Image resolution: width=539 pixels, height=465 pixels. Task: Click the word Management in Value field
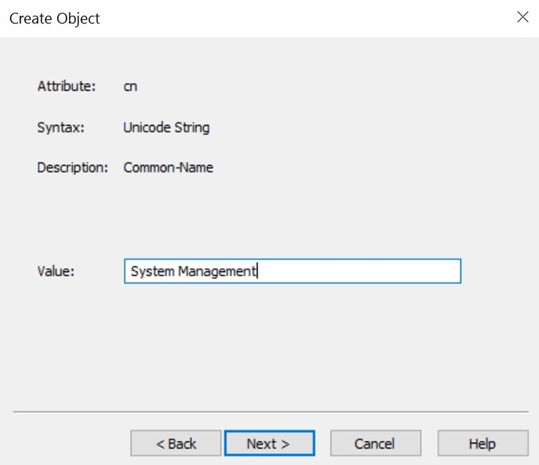click(x=217, y=272)
